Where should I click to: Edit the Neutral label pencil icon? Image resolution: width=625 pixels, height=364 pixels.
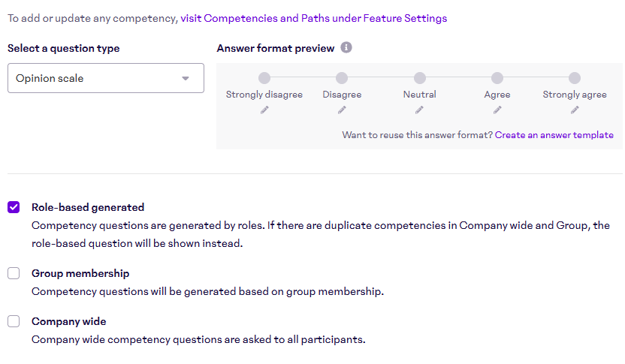[x=420, y=110]
